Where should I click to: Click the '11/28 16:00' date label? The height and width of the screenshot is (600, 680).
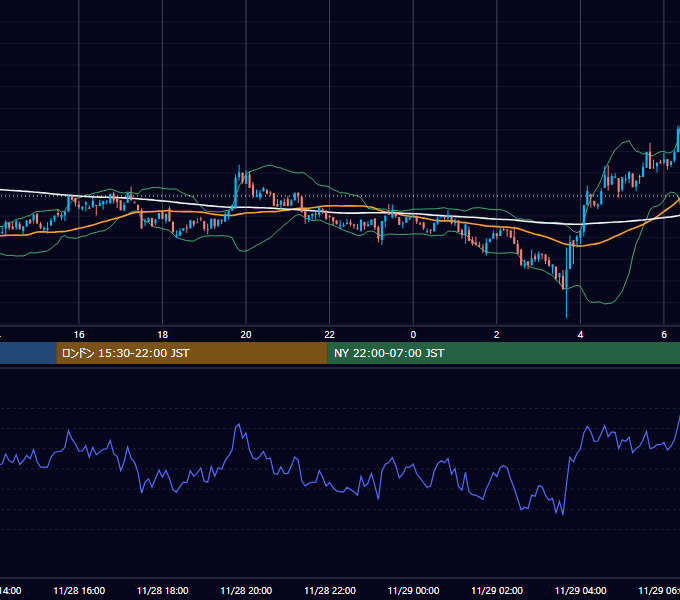point(79,591)
